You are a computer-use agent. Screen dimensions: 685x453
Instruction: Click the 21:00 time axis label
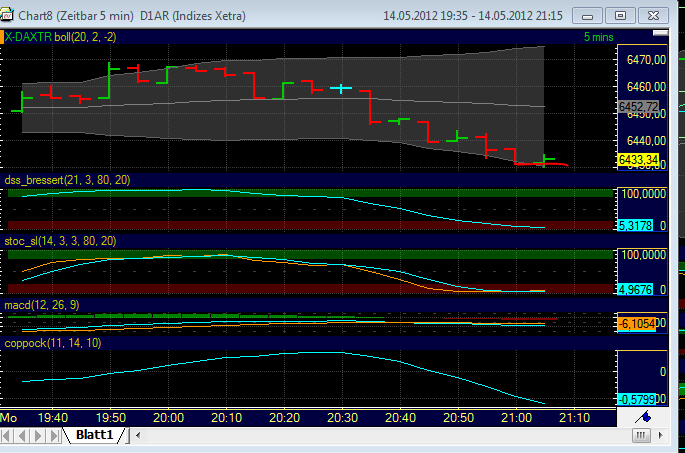pyautogui.click(x=516, y=418)
